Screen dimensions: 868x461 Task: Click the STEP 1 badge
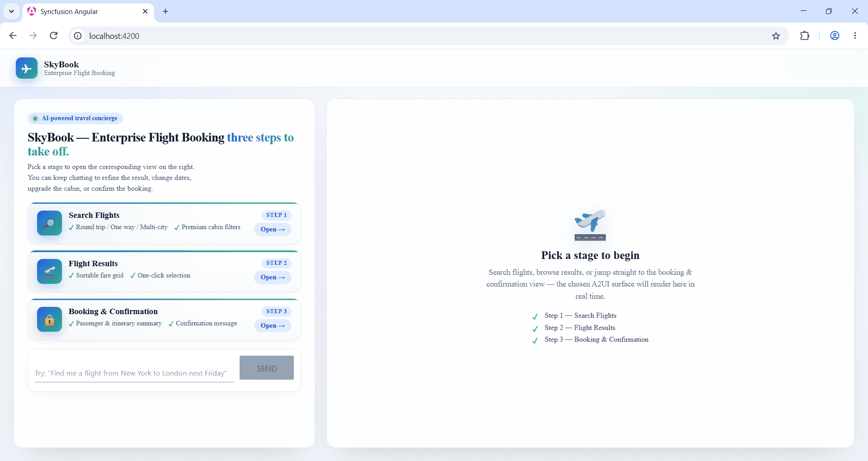pyautogui.click(x=276, y=215)
